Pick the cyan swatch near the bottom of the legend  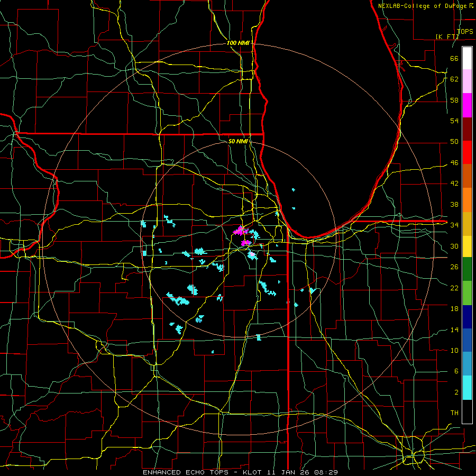pos(467,388)
